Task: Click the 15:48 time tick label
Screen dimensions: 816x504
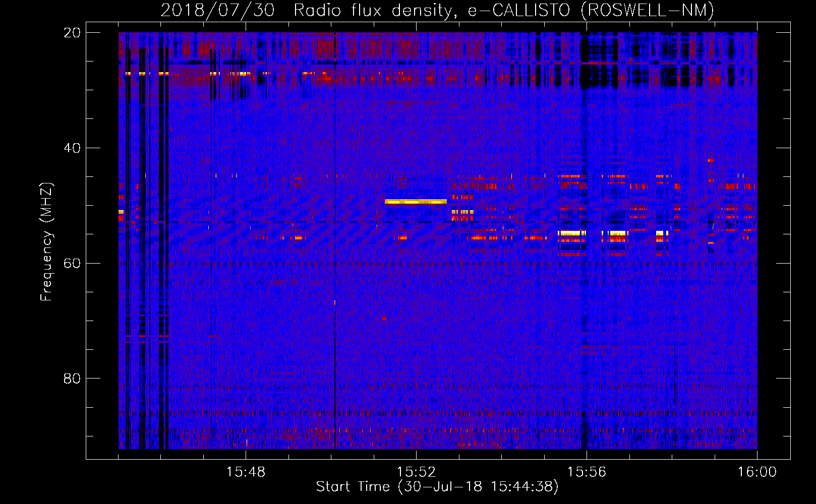Action: (246, 472)
